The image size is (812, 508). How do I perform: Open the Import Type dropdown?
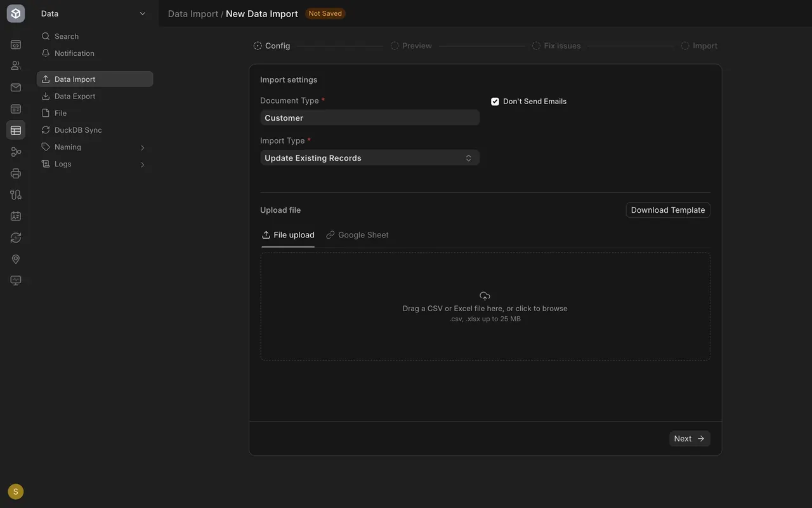pos(370,157)
